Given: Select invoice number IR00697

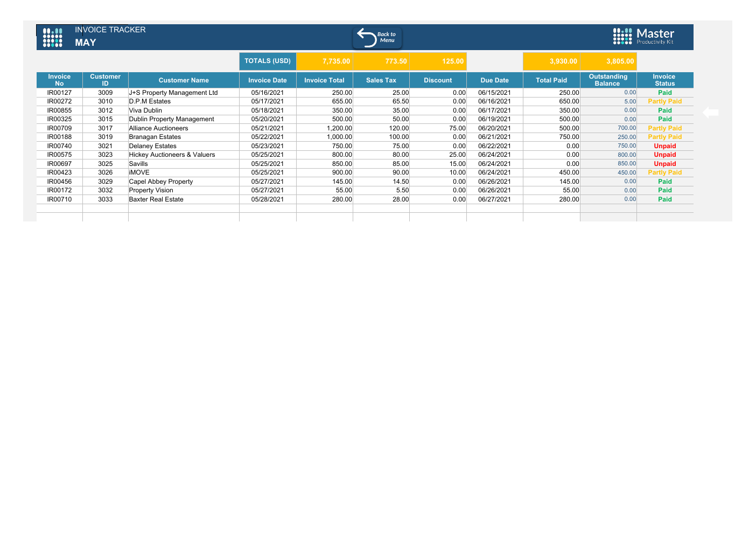Looking at the screenshot, I should [59, 164].
